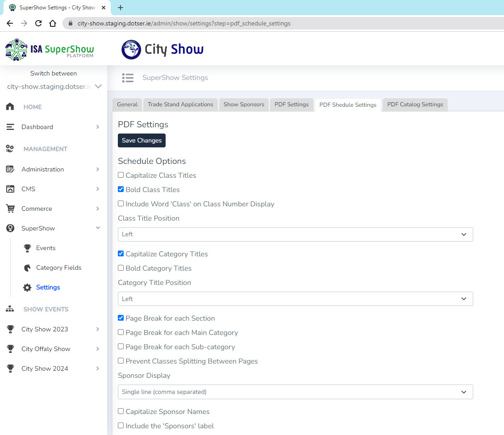This screenshot has width=504, height=435.
Task: Uncheck the Bold Class Titles checkbox
Action: click(x=121, y=189)
